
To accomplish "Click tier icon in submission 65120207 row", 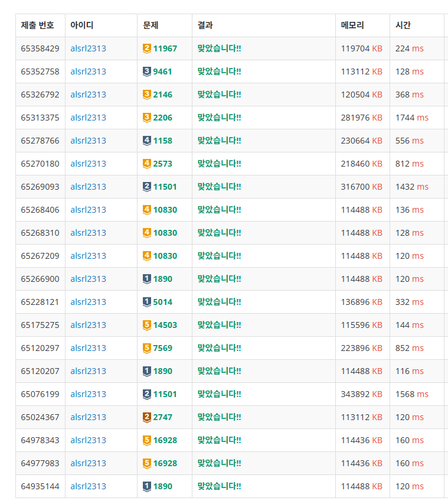I will [x=147, y=371].
